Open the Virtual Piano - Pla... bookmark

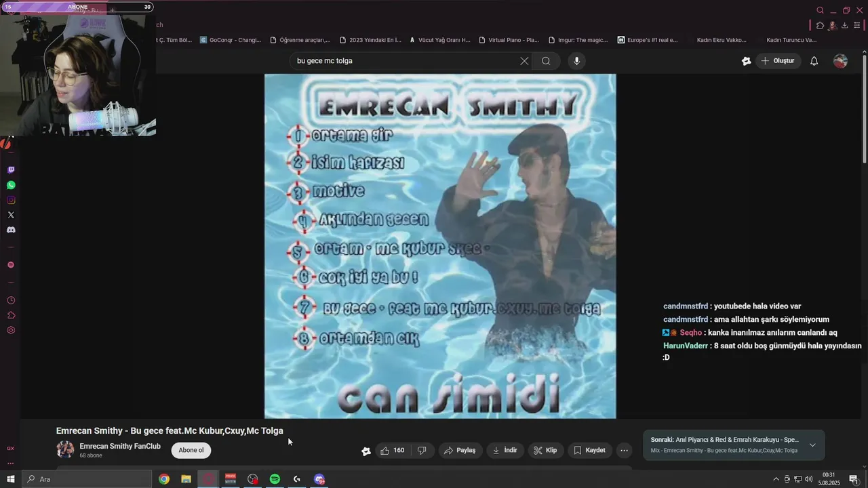(509, 40)
